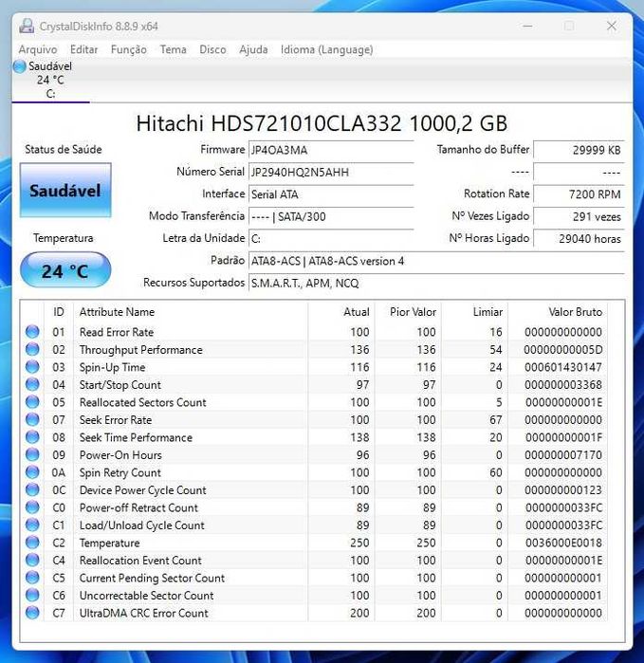Click raw value 000601430147
Viewport: 644px width, 663px height.
tap(563, 367)
